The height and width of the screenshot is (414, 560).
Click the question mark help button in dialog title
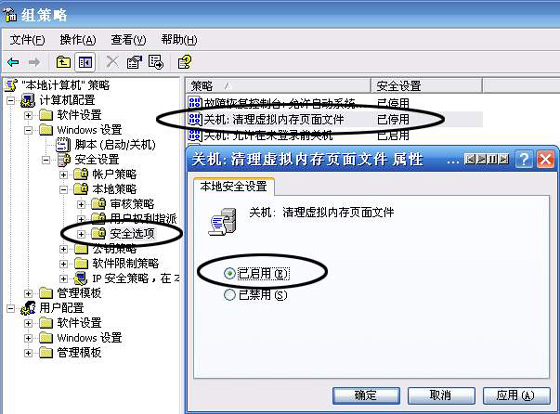click(524, 159)
